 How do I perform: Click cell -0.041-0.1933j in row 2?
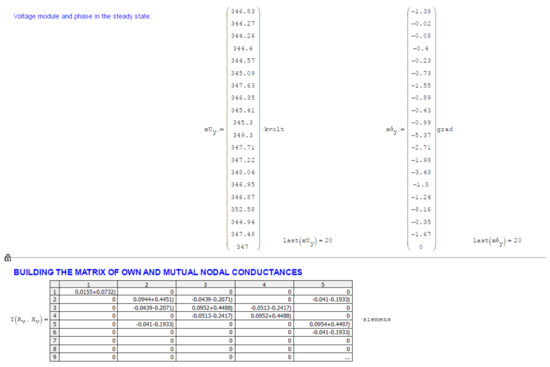(323, 300)
